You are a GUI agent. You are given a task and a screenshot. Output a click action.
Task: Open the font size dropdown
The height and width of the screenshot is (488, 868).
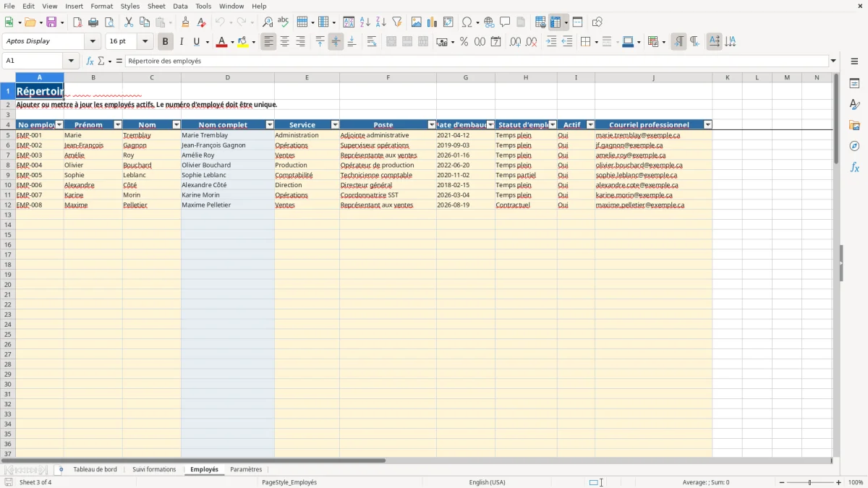145,42
